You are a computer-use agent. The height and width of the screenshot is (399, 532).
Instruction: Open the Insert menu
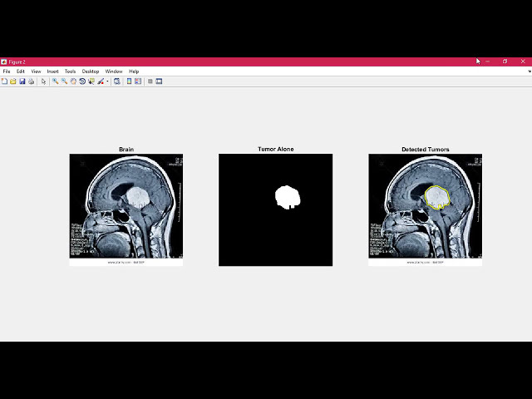pos(52,71)
